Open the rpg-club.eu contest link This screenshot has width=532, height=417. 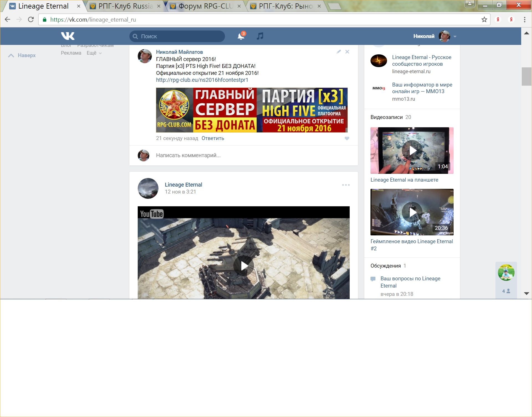point(202,80)
